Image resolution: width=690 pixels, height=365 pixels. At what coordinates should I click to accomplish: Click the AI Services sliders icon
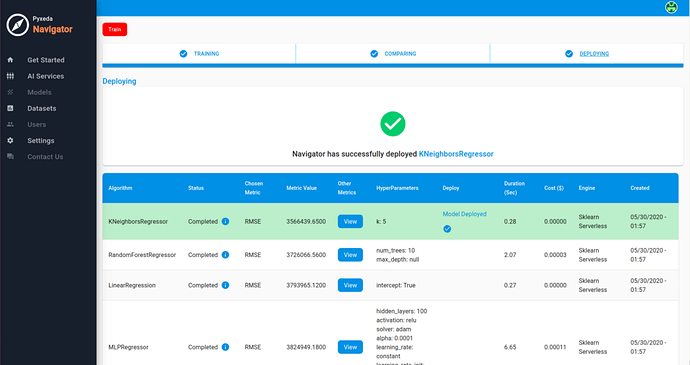[10, 76]
